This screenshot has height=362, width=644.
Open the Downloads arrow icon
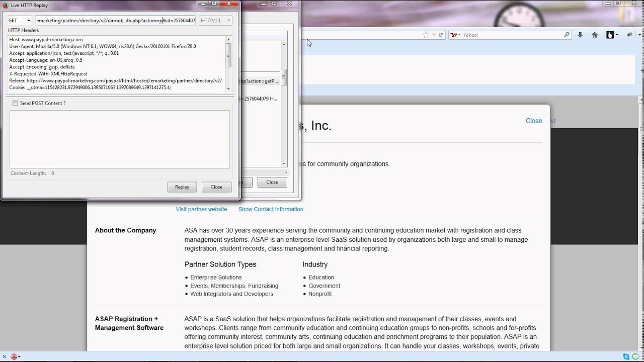(x=580, y=35)
